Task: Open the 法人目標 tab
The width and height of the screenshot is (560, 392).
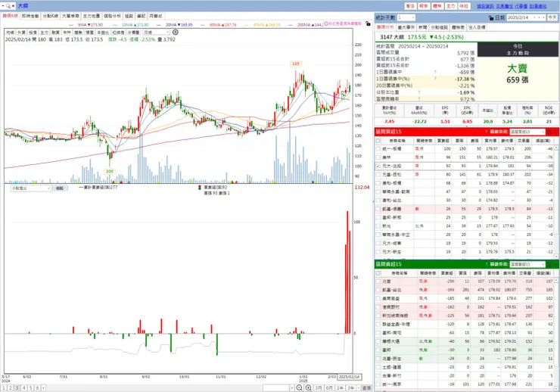Action: click(x=477, y=27)
